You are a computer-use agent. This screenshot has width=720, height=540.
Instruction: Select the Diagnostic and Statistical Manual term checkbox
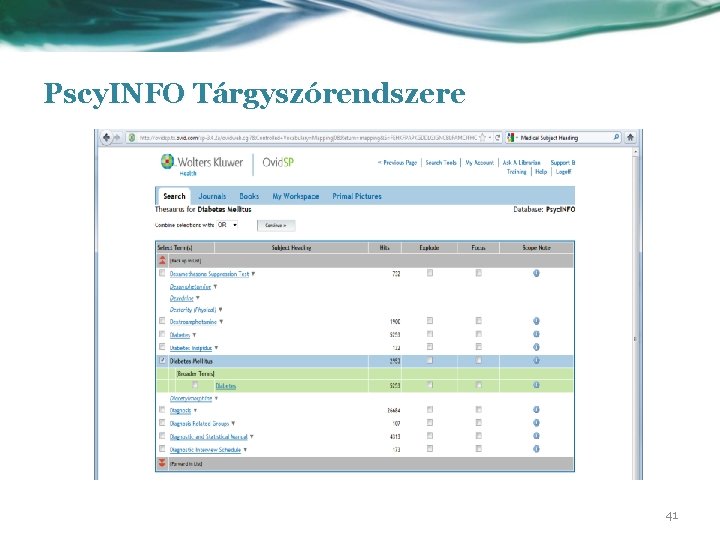click(x=162, y=435)
